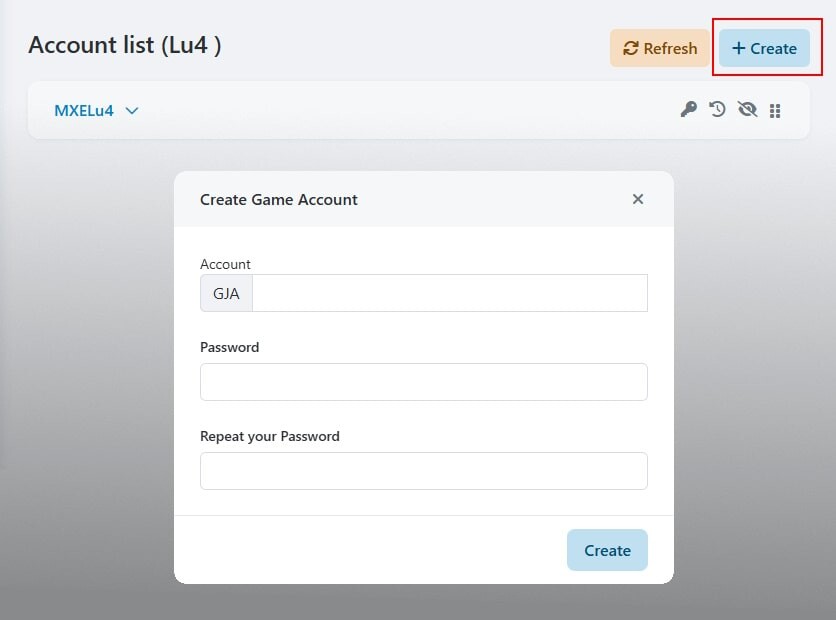Select the MXELu4 account name
The height and width of the screenshot is (620, 836).
(x=84, y=110)
